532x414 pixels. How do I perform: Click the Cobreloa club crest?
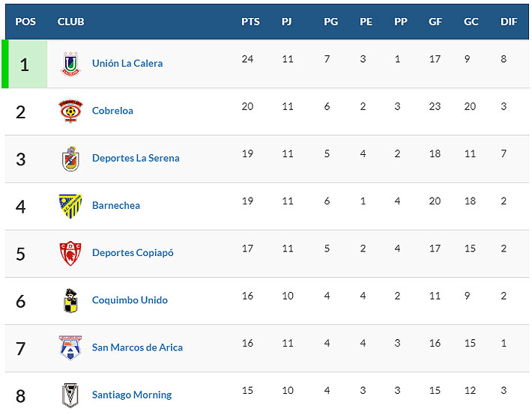click(70, 111)
